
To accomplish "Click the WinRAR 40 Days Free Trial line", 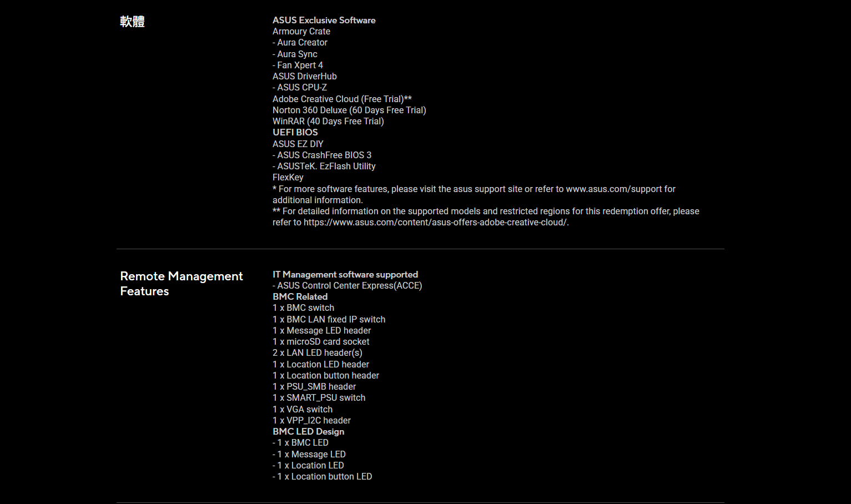I will click(328, 122).
